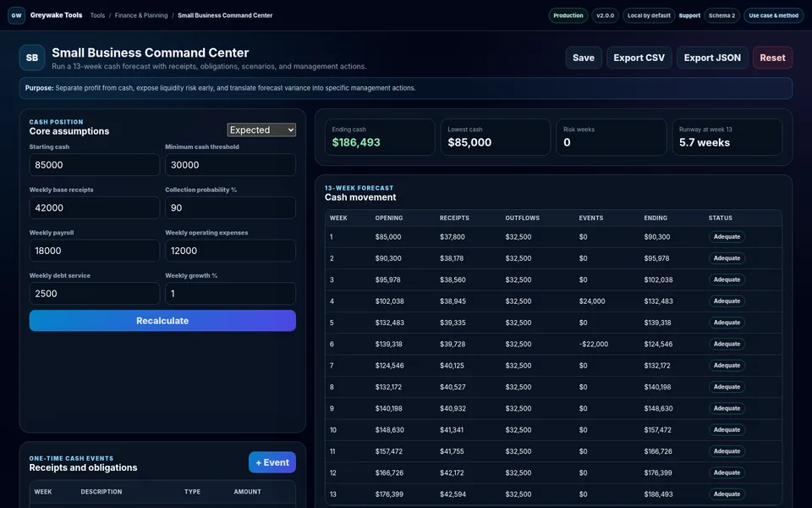Click week 13 ending value $186,493
This screenshot has height=508, width=812.
pyautogui.click(x=658, y=494)
